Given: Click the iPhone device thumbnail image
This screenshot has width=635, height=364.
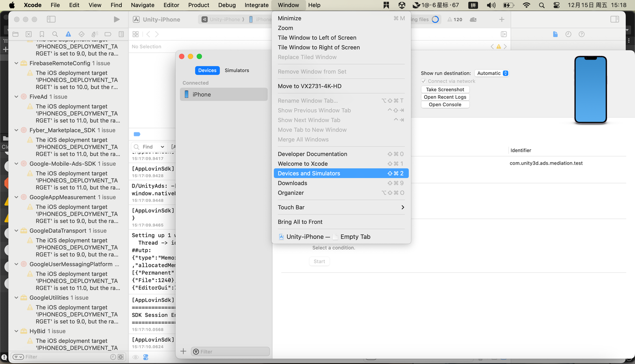Looking at the screenshot, I should (590, 90).
